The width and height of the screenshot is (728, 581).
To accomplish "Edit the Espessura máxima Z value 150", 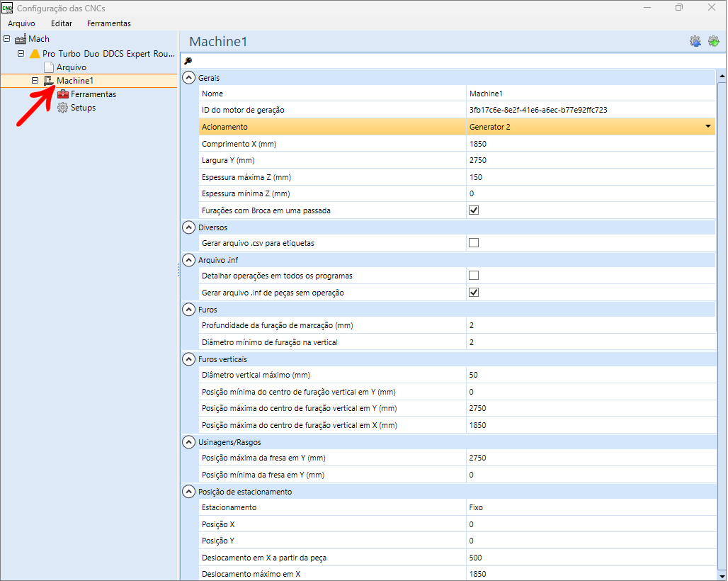I will (590, 177).
